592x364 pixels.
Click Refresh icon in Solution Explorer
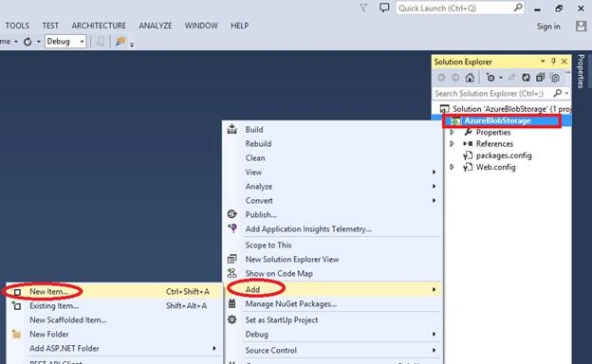(526, 78)
